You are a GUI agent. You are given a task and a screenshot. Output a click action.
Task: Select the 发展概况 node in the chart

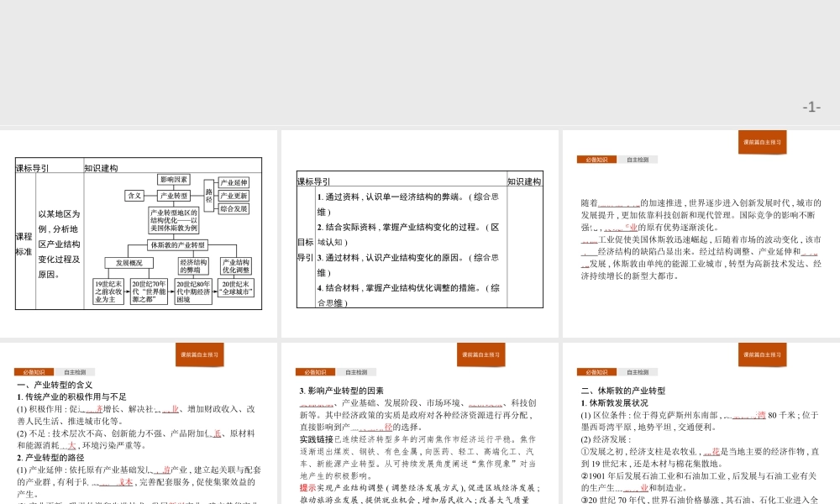[129, 263]
